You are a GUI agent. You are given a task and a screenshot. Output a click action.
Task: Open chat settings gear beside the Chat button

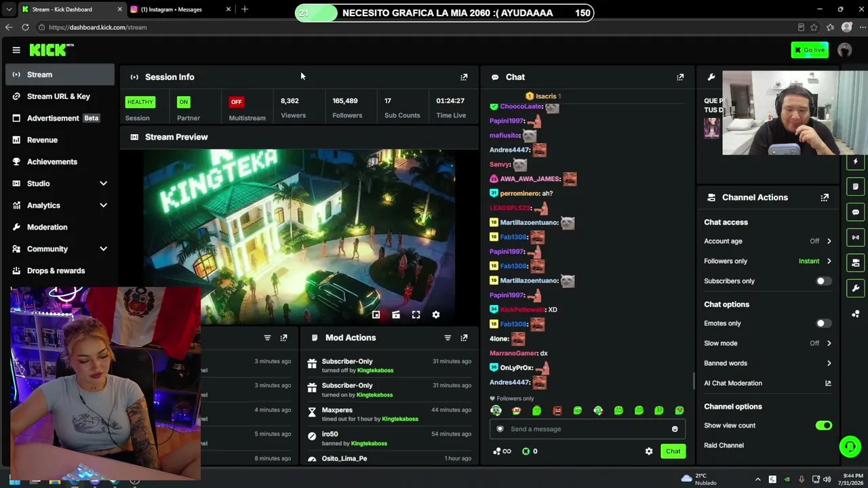pos(649,451)
